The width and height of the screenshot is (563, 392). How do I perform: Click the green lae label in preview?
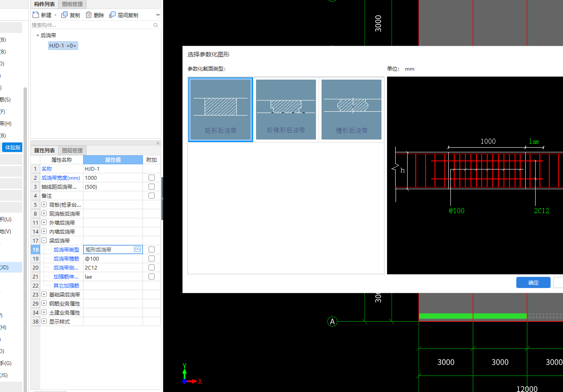click(x=534, y=141)
